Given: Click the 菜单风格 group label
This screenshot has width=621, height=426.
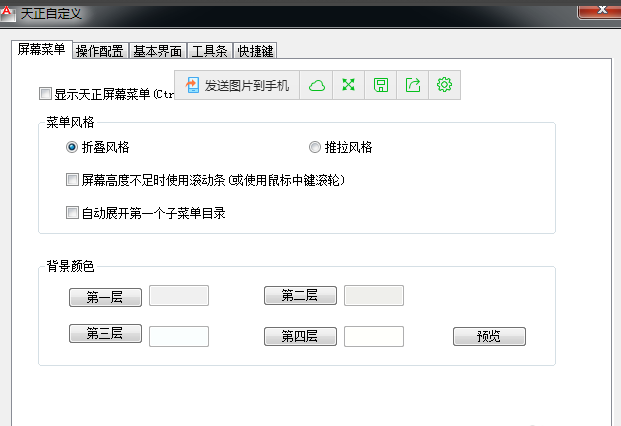Looking at the screenshot, I should [x=70, y=122].
